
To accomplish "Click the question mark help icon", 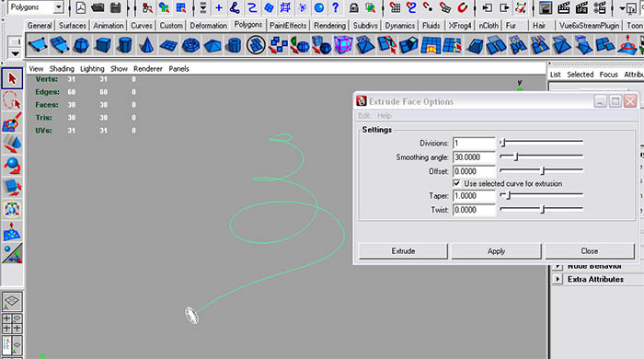I will pos(336,7).
